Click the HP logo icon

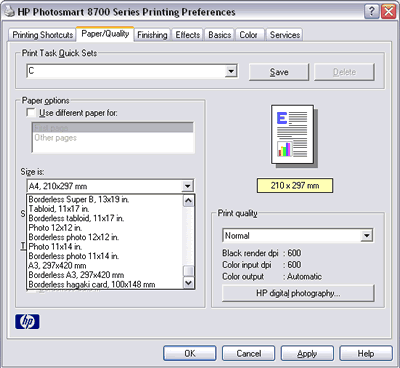[27, 321]
